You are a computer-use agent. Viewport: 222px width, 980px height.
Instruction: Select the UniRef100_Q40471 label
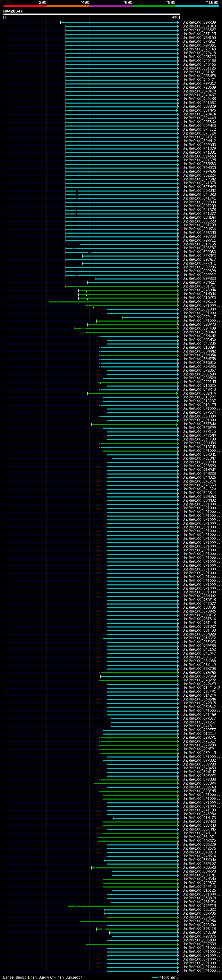point(199,80)
